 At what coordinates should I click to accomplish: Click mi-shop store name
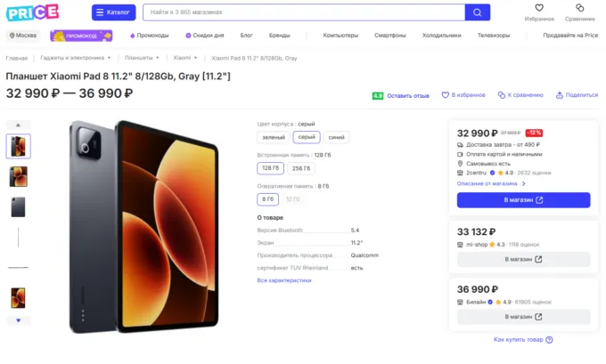(x=477, y=245)
